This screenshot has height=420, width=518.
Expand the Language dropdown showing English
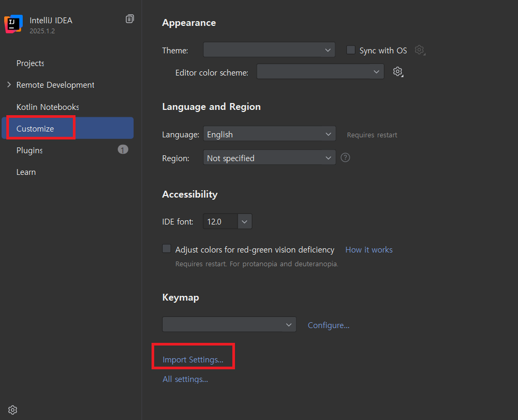point(269,134)
